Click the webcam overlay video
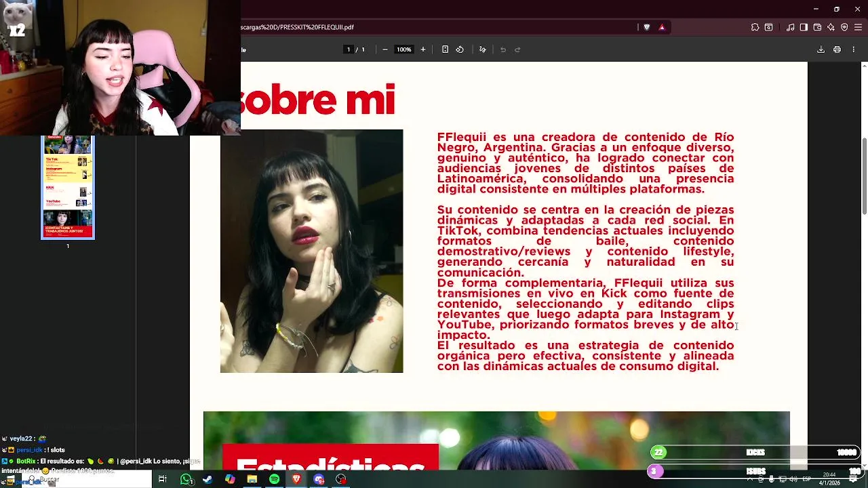Image resolution: width=868 pixels, height=488 pixels. click(x=120, y=68)
